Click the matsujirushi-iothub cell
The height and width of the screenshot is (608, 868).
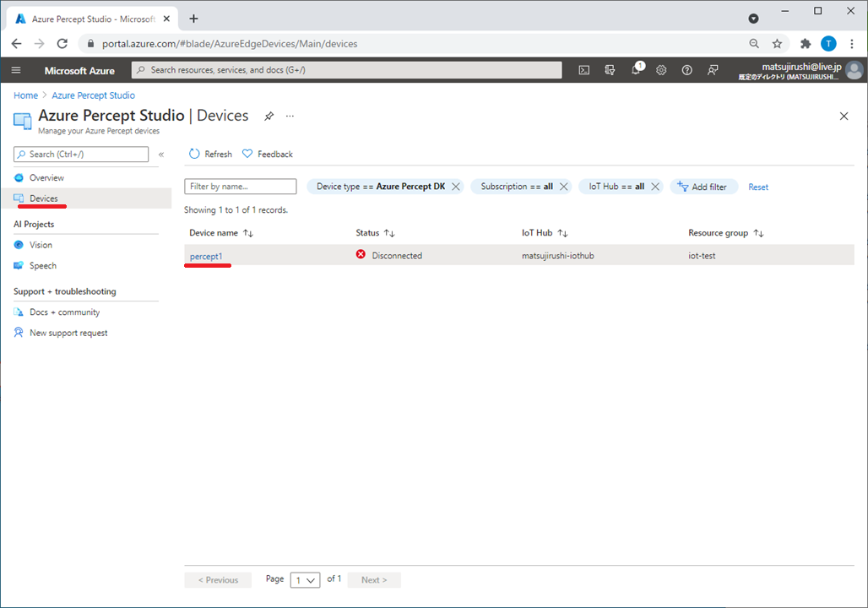click(557, 256)
